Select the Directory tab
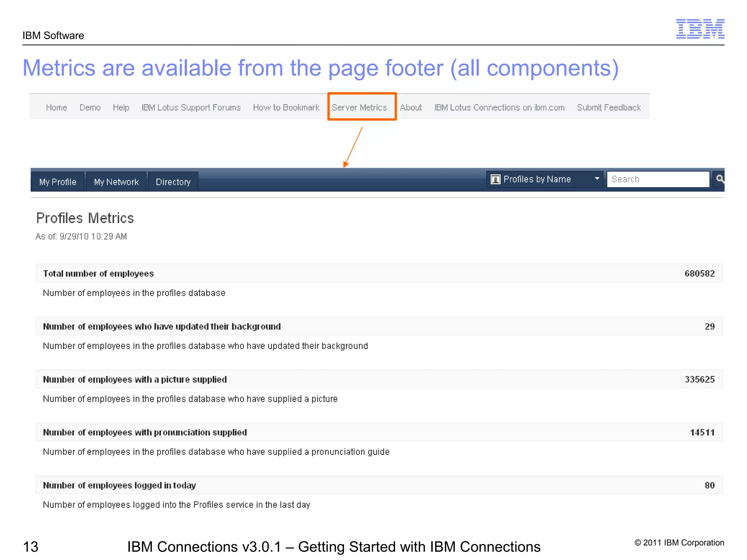The width and height of the screenshot is (747, 560). point(173,182)
